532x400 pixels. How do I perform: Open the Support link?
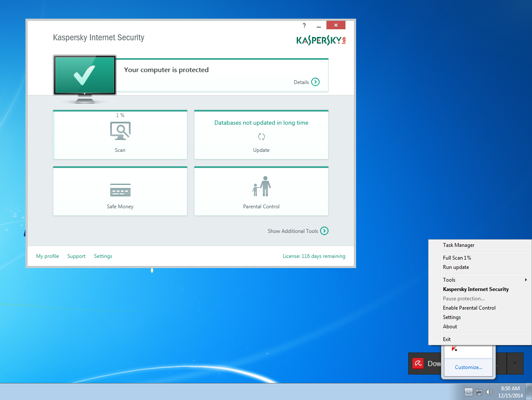(x=76, y=256)
